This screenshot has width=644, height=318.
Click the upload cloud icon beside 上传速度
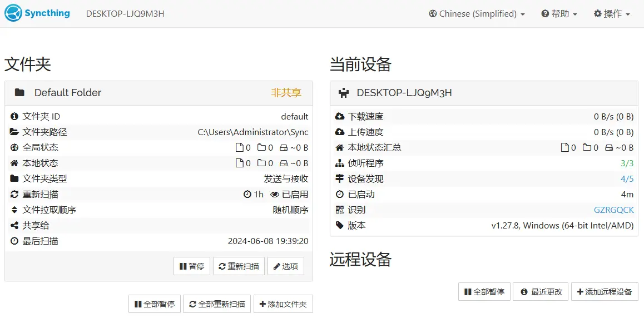point(340,132)
